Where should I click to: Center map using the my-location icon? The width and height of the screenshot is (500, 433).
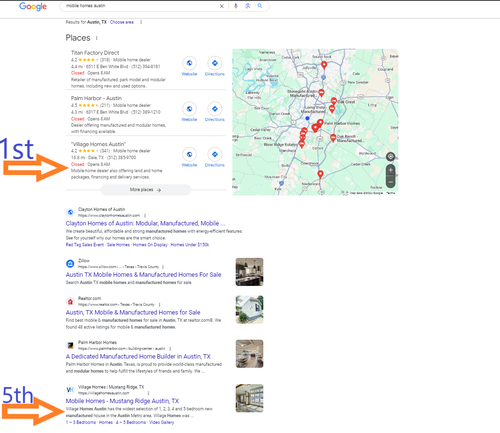(x=390, y=156)
